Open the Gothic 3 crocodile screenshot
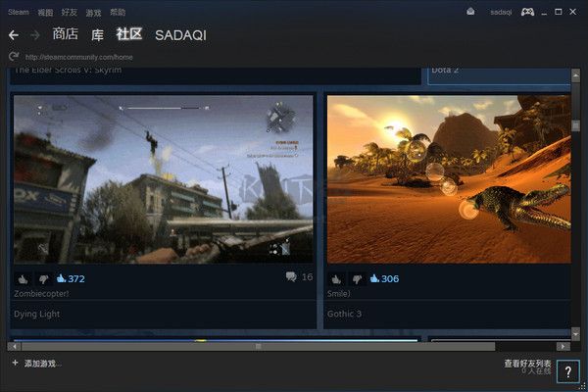The image size is (588, 392). [449, 179]
